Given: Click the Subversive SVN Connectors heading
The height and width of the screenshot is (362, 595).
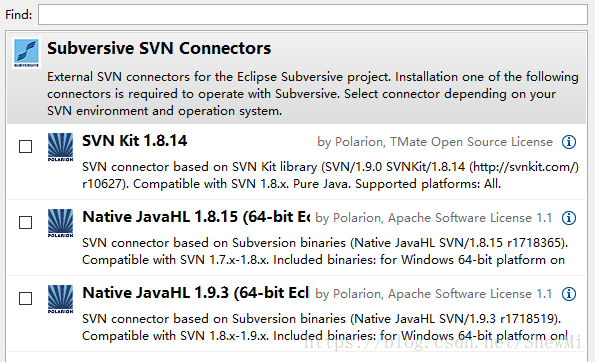Looking at the screenshot, I should coord(159,48).
